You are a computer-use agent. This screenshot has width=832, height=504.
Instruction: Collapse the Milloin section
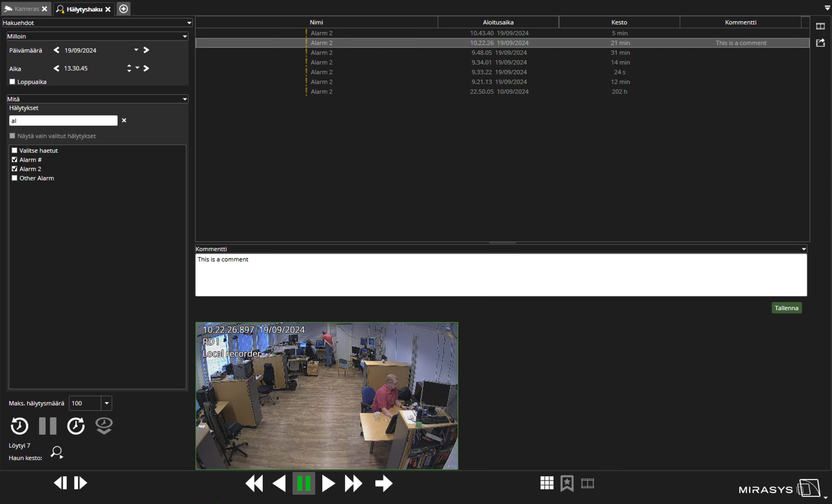(x=185, y=36)
